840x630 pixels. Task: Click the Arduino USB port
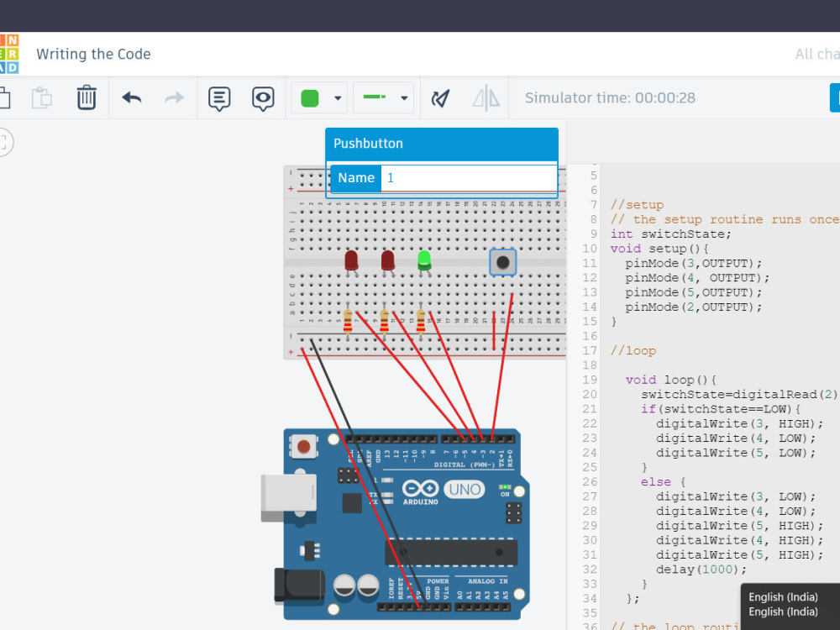pyautogui.click(x=288, y=497)
